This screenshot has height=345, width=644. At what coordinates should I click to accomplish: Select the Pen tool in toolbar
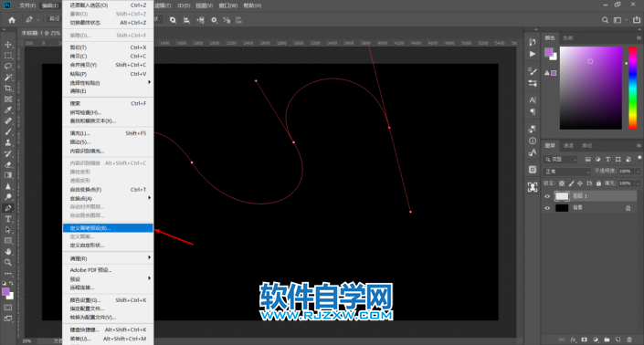(x=8, y=208)
